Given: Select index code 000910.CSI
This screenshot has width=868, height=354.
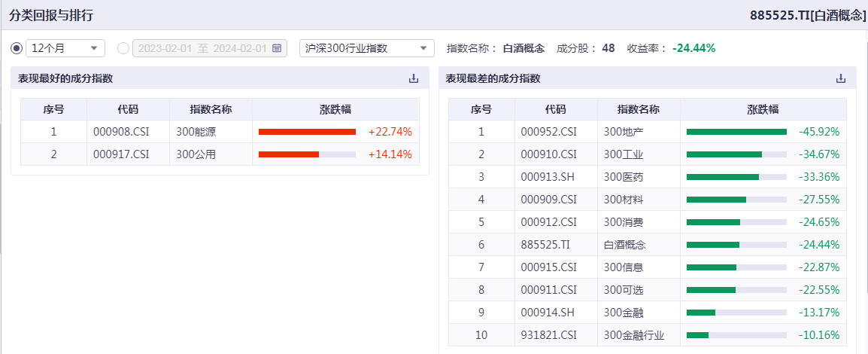Looking at the screenshot, I should point(548,154).
